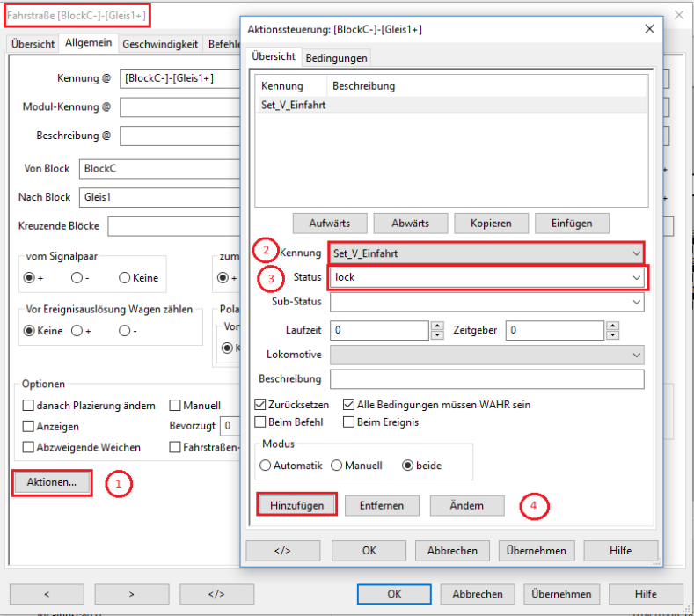Decrease the Zeitgeber value with down arrow
Viewport: 694px width, 616px height.
tap(610, 336)
